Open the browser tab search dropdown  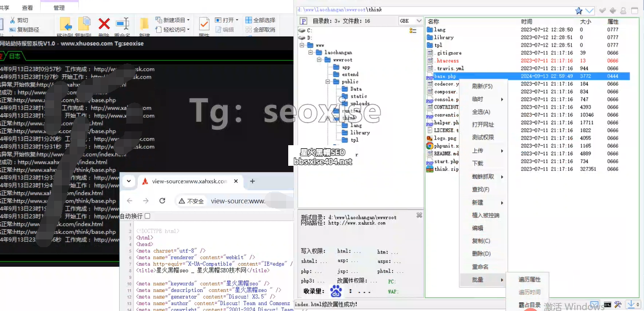[x=129, y=181]
